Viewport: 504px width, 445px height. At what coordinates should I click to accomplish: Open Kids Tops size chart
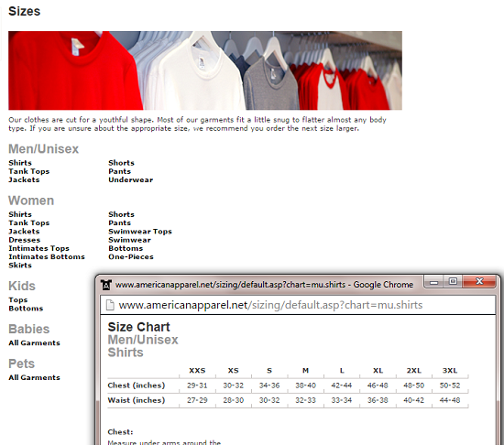18,300
